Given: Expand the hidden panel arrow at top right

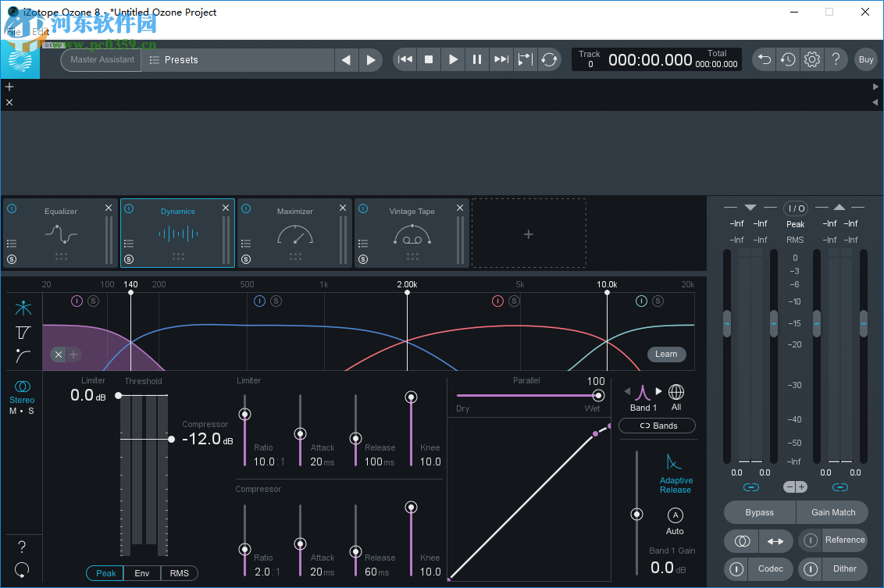Looking at the screenshot, I should [x=876, y=87].
